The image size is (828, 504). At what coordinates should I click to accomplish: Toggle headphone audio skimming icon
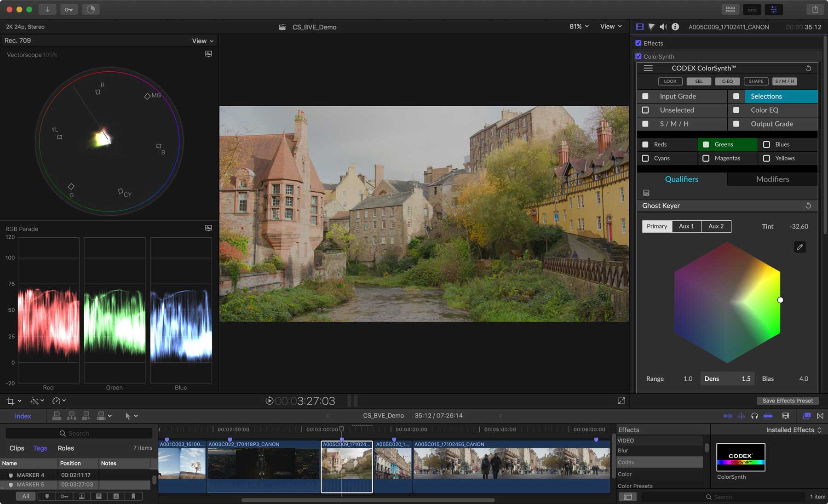tap(754, 416)
